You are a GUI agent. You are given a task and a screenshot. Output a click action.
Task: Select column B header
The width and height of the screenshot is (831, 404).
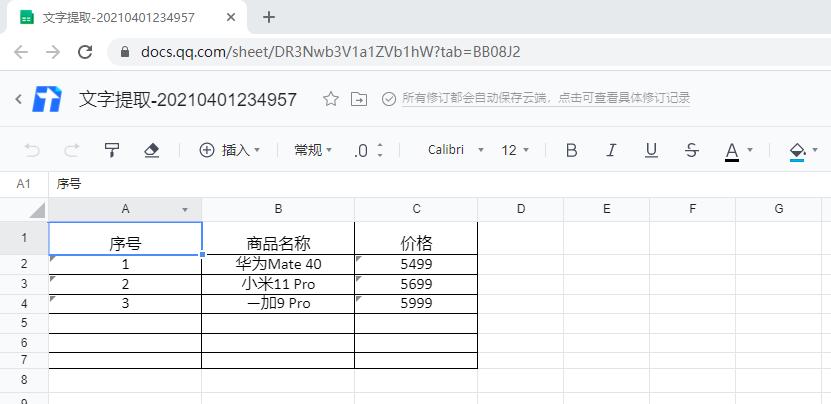coord(278,209)
